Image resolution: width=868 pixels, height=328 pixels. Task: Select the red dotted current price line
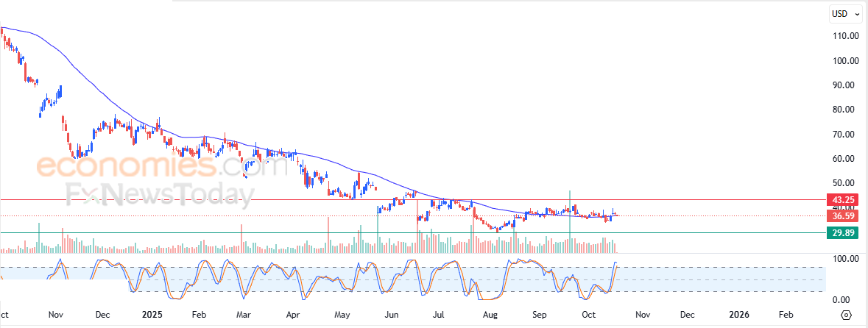[412, 215]
